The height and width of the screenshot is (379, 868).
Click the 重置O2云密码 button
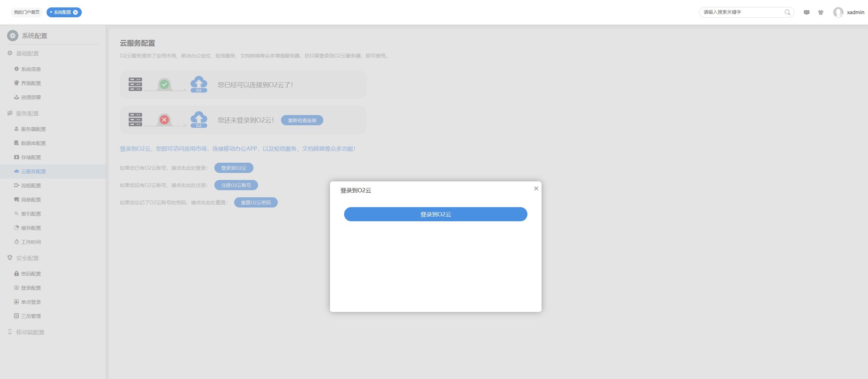(256, 203)
